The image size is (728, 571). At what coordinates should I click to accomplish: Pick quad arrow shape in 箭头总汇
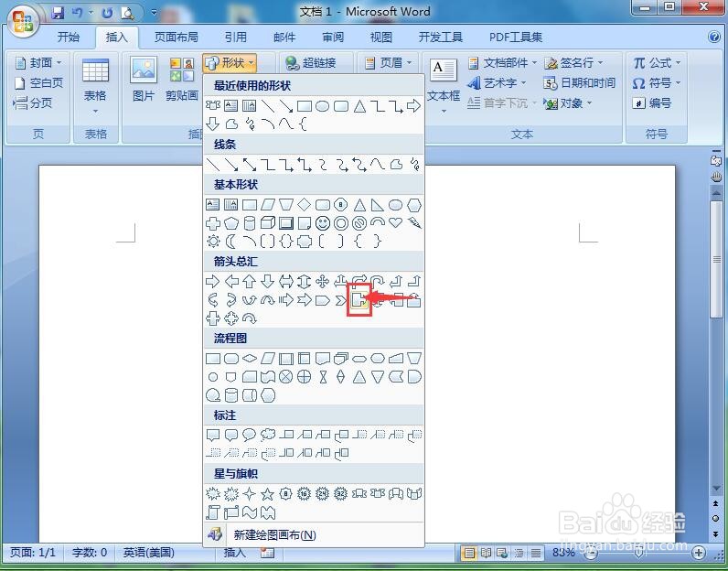pos(322,282)
